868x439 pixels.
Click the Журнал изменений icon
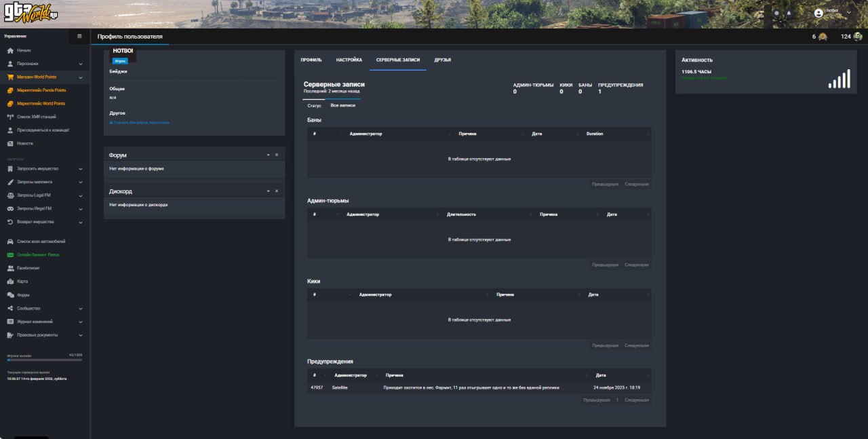pyautogui.click(x=10, y=322)
